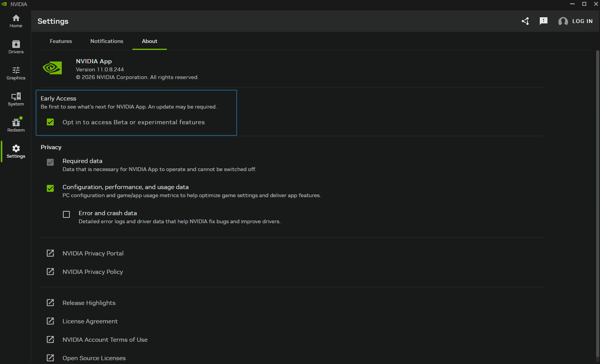The image size is (600, 364).
Task: Click the Required data checkbox
Action: [x=50, y=162]
